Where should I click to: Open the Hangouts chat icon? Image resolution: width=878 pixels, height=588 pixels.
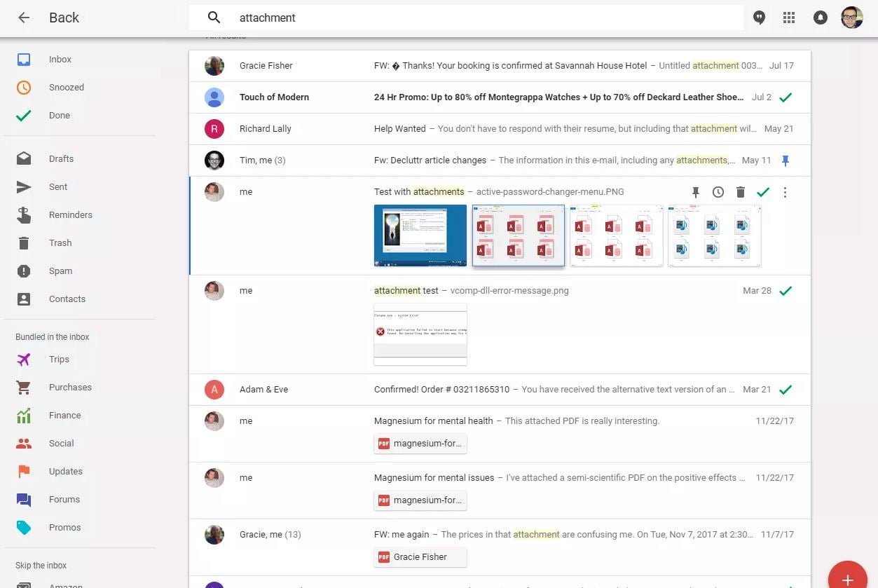click(x=759, y=18)
